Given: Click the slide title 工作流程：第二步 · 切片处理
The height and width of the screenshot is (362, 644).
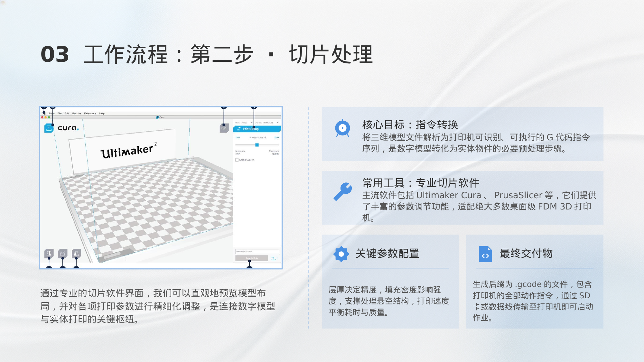Looking at the screenshot, I should (228, 54).
